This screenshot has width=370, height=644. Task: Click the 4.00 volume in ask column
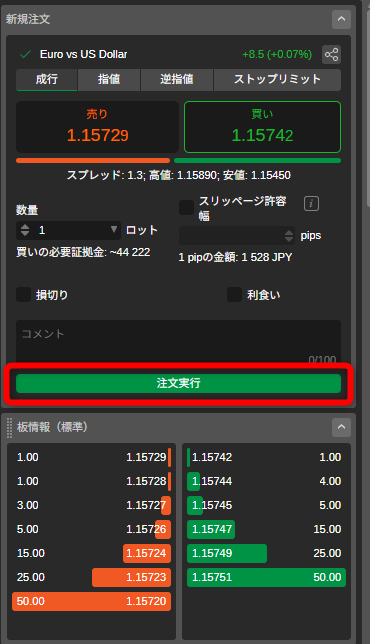pyautogui.click(x=330, y=481)
